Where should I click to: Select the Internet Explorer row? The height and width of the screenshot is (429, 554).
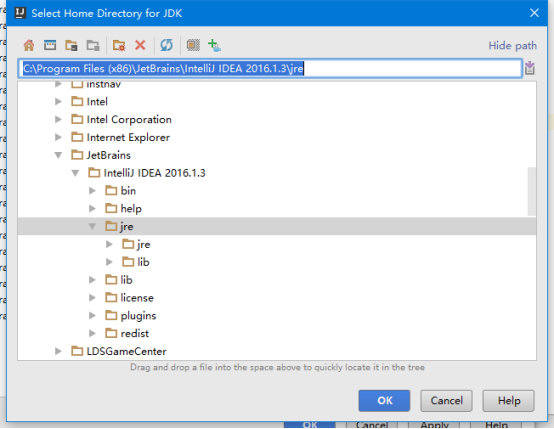tap(277, 137)
